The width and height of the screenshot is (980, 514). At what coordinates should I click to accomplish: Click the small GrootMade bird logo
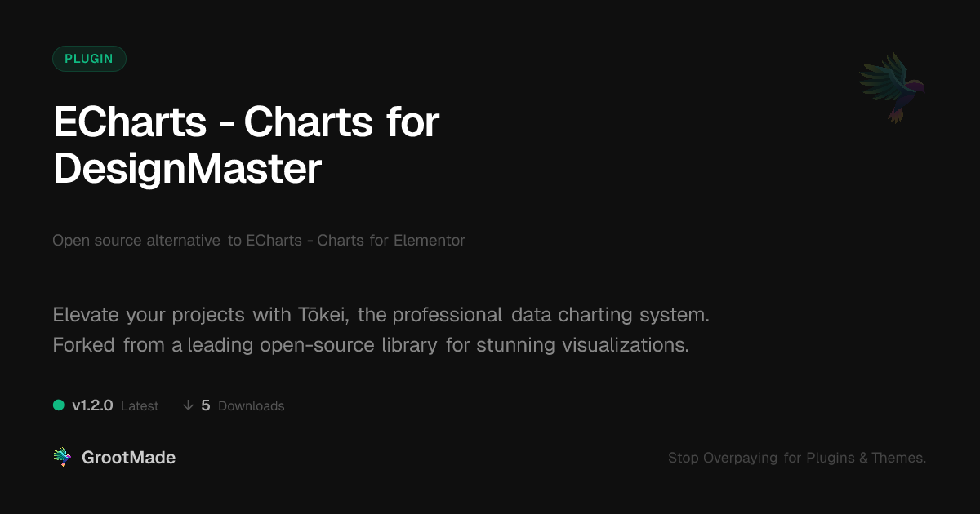click(x=62, y=458)
